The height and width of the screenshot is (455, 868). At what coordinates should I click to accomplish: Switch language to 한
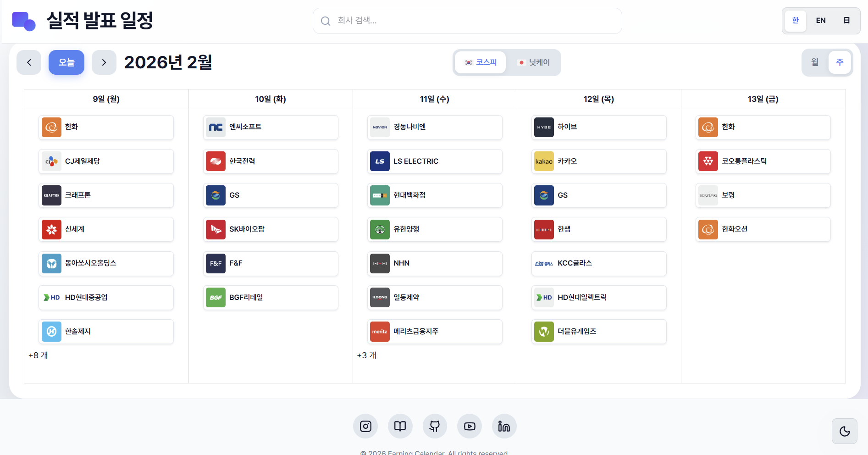[x=796, y=21]
